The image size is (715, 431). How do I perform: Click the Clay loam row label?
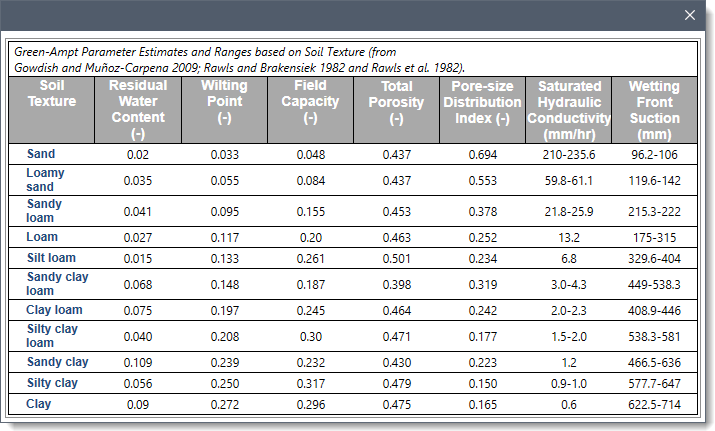54,310
